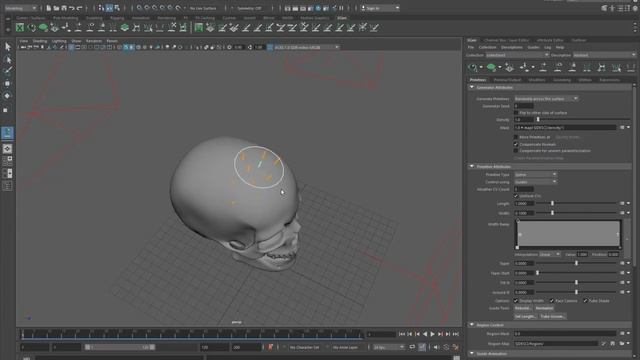The image size is (640, 360).
Task: Collapse the Region Control section
Action: coord(472,325)
